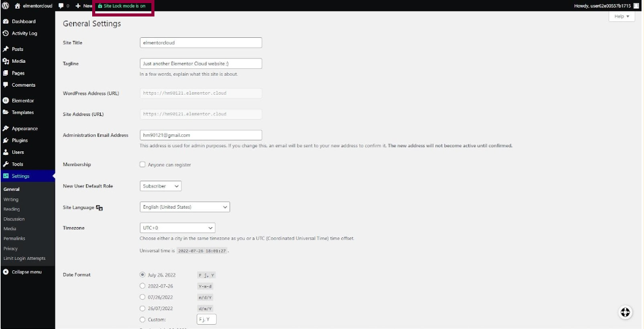644x329 pixels.
Task: Click the accessibility icon at bottom right
Action: 625,312
